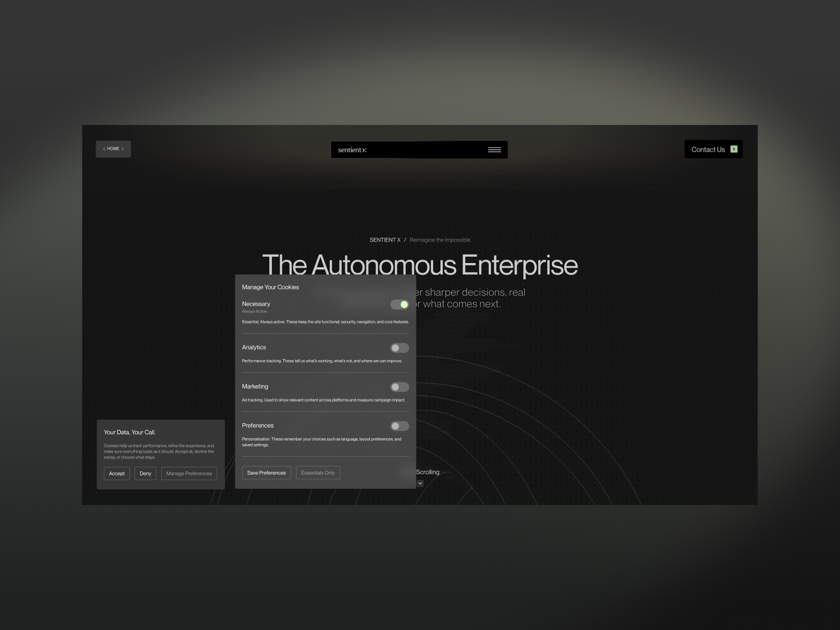The image size is (840, 630).
Task: Open Manage Preferences in cookie banner
Action: 189,473
